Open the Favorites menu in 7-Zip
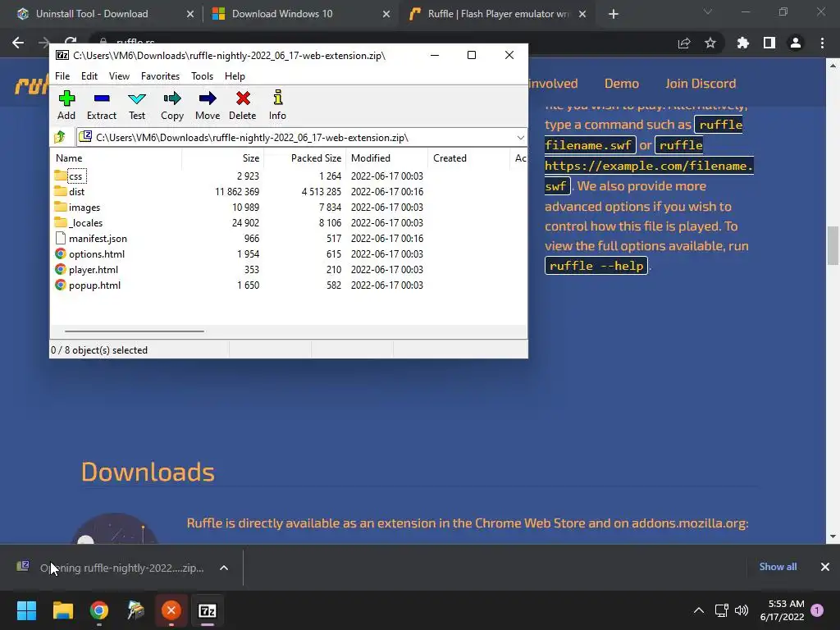 pos(160,76)
